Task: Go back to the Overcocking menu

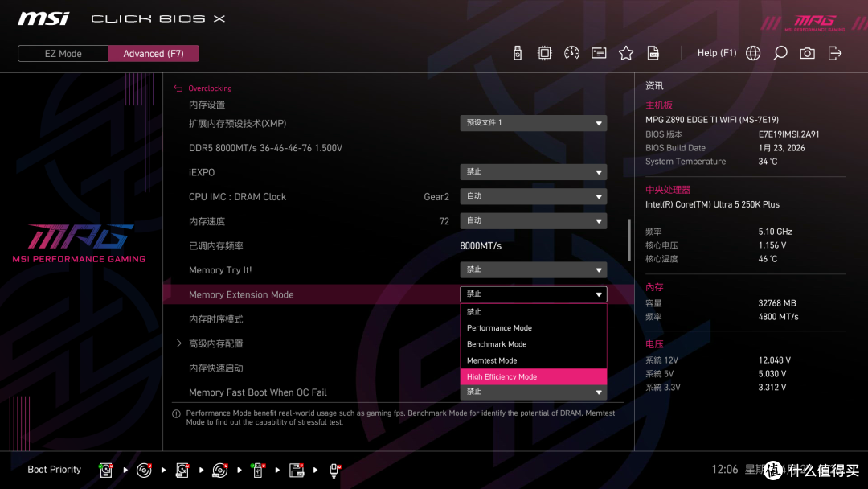Action: (210, 88)
